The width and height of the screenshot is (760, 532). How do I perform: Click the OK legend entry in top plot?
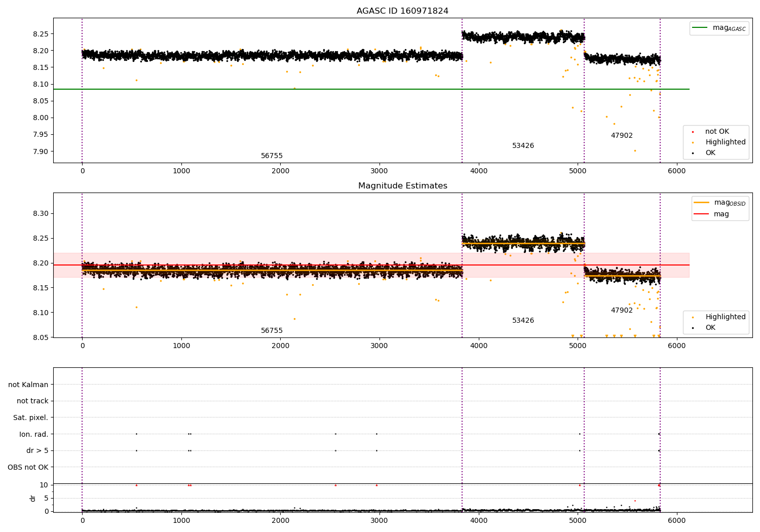704,153
